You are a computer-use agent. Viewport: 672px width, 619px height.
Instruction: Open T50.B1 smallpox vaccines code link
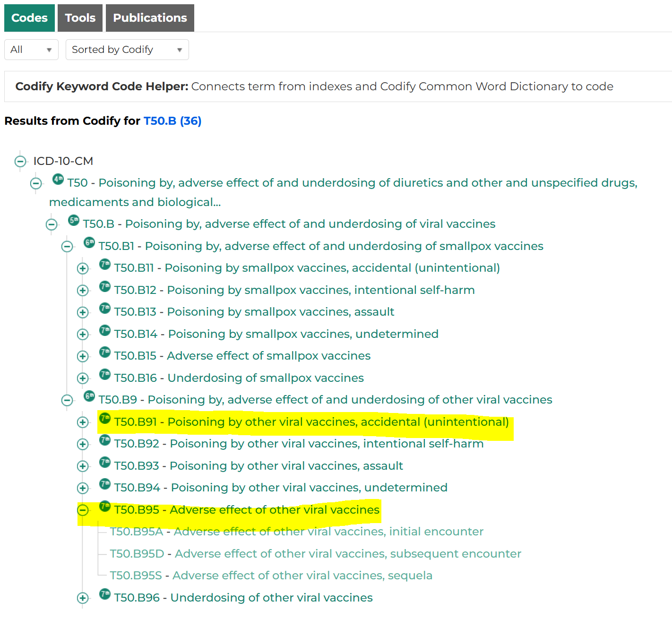click(x=321, y=246)
